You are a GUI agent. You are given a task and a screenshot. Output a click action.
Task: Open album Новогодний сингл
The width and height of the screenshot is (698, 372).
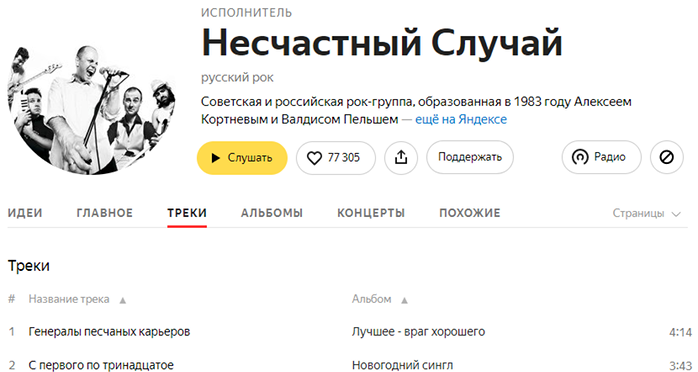402,365
